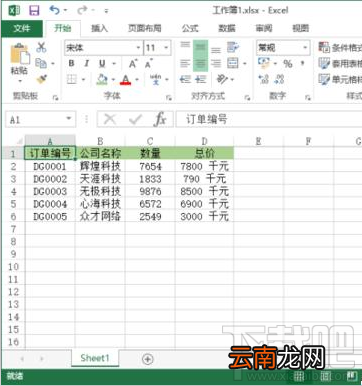This screenshot has width=362, height=386.
Task: Decrease font size with smaller A
Action: [x=149, y=63]
